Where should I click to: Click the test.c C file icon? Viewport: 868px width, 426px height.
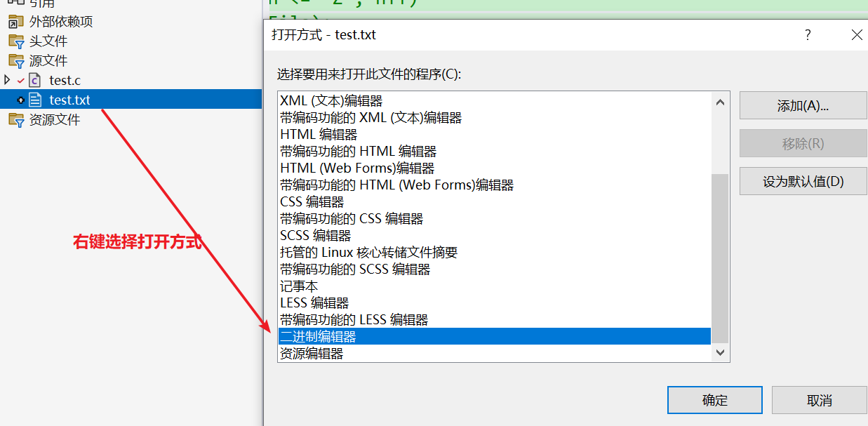pyautogui.click(x=34, y=81)
